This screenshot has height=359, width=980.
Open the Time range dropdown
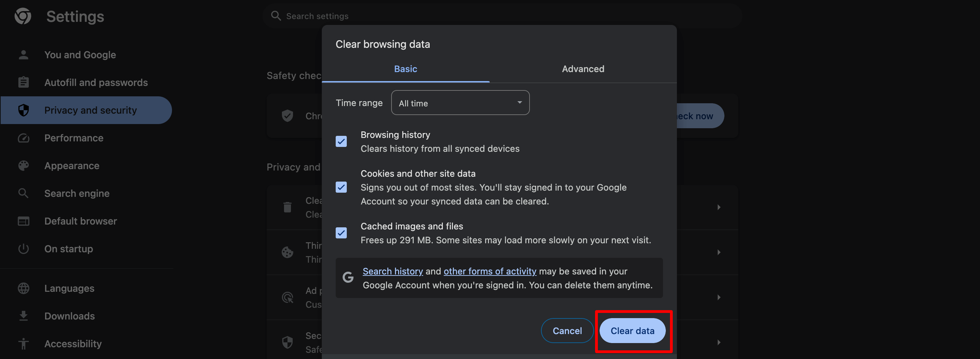[x=460, y=103]
